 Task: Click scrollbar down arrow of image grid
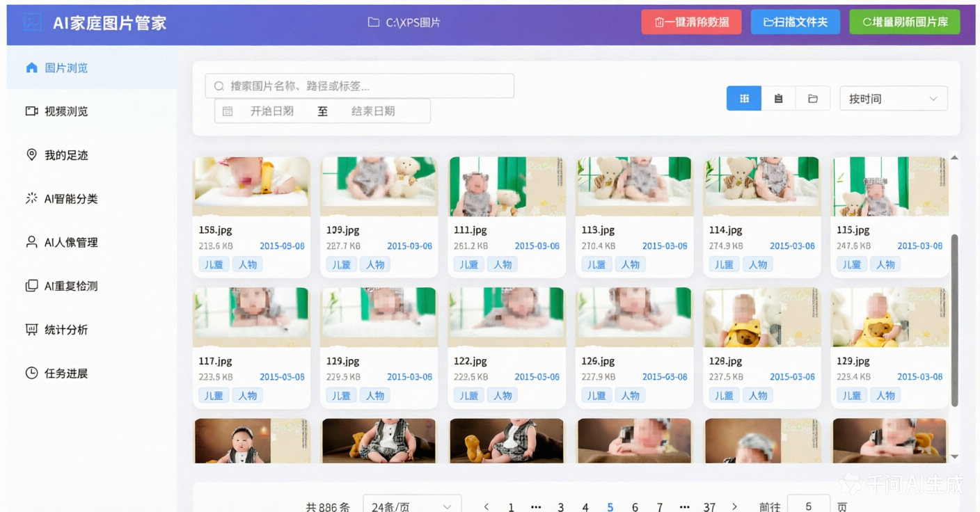955,456
